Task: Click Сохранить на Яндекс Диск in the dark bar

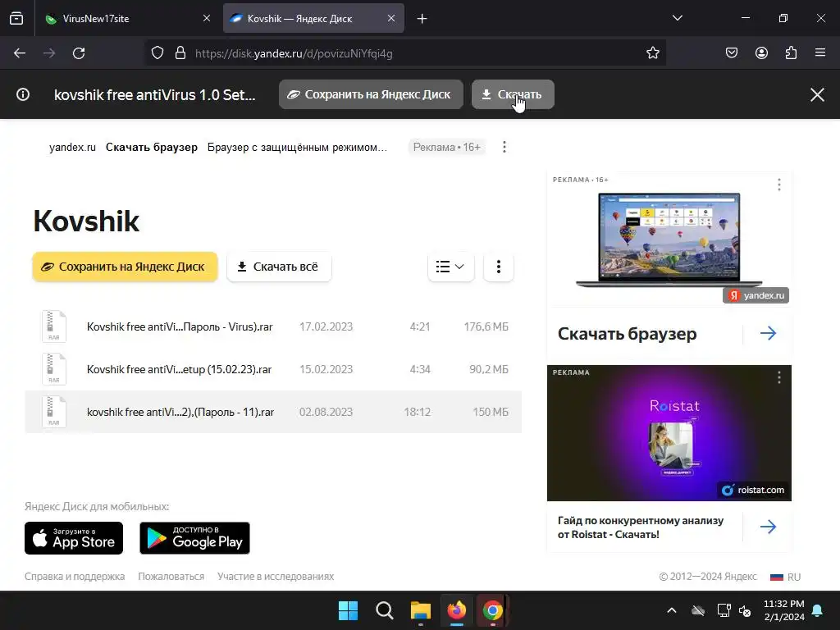Action: click(371, 94)
